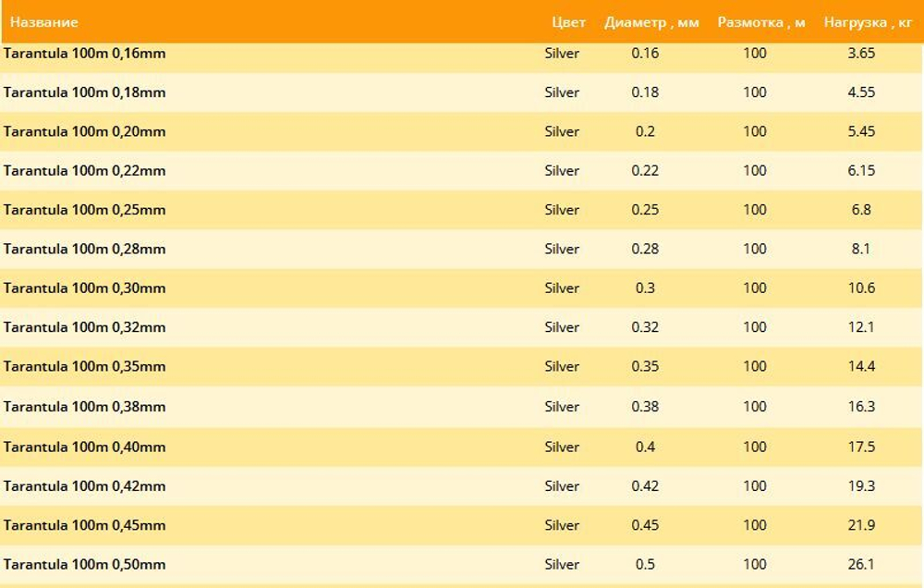Screen dimensions: 924x588
Task: Click the Название column header
Action: (44, 22)
